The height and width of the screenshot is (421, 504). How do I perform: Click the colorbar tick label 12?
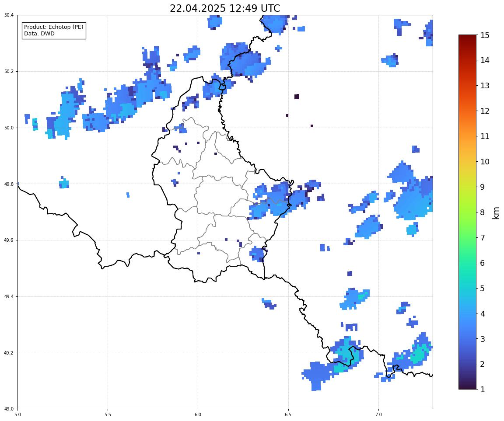point(485,111)
